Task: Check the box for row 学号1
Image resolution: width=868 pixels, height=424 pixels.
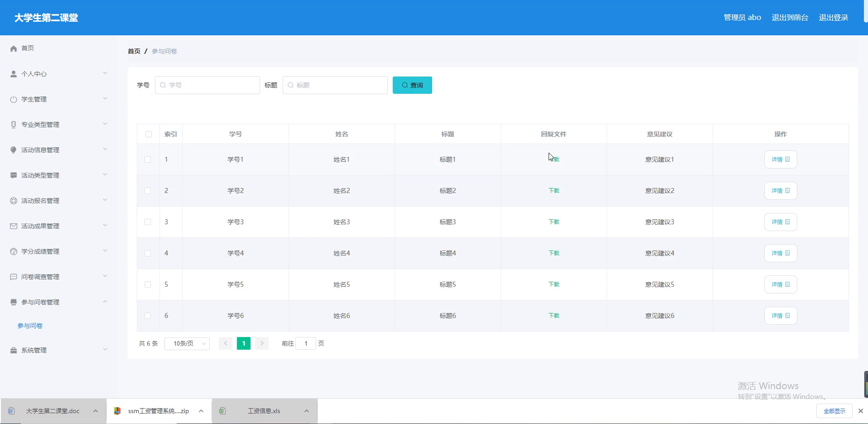Action: point(148,159)
